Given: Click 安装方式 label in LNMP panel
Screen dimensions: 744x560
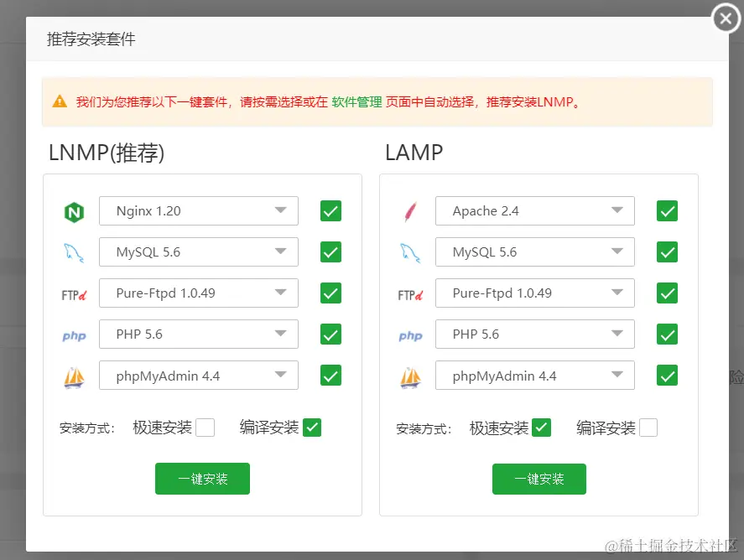Looking at the screenshot, I should 87,428.
